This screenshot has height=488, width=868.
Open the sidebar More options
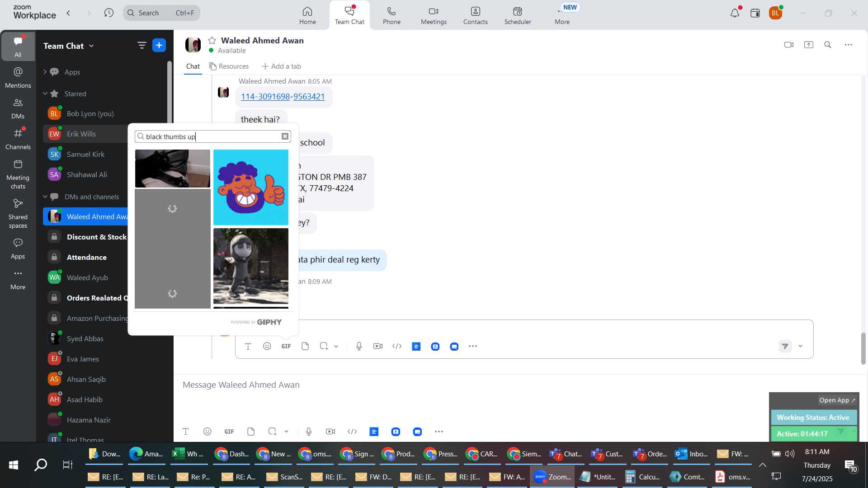tap(18, 279)
